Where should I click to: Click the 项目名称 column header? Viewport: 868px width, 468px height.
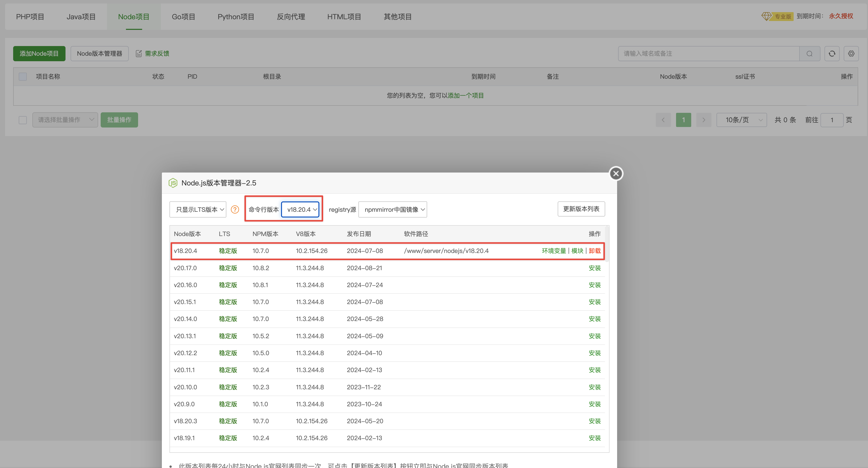point(48,77)
